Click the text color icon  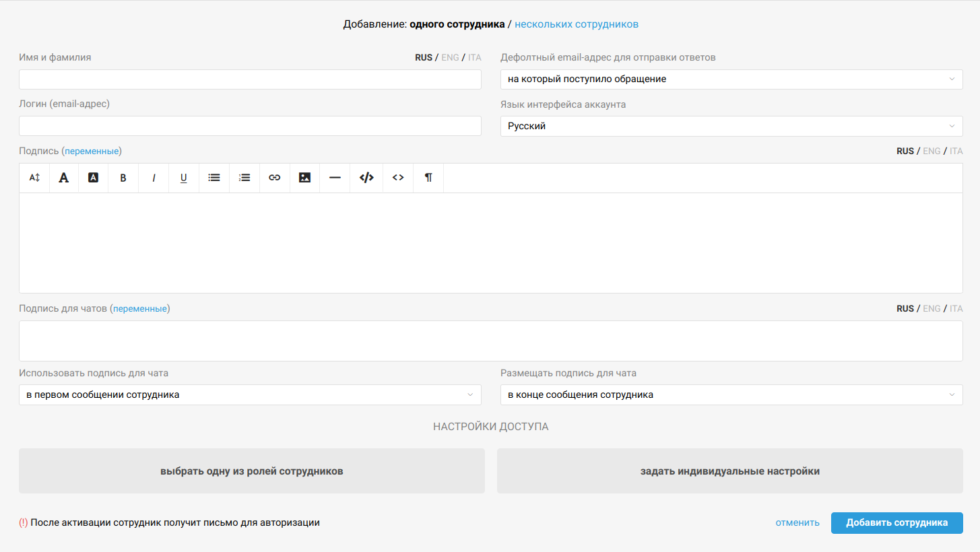click(64, 178)
